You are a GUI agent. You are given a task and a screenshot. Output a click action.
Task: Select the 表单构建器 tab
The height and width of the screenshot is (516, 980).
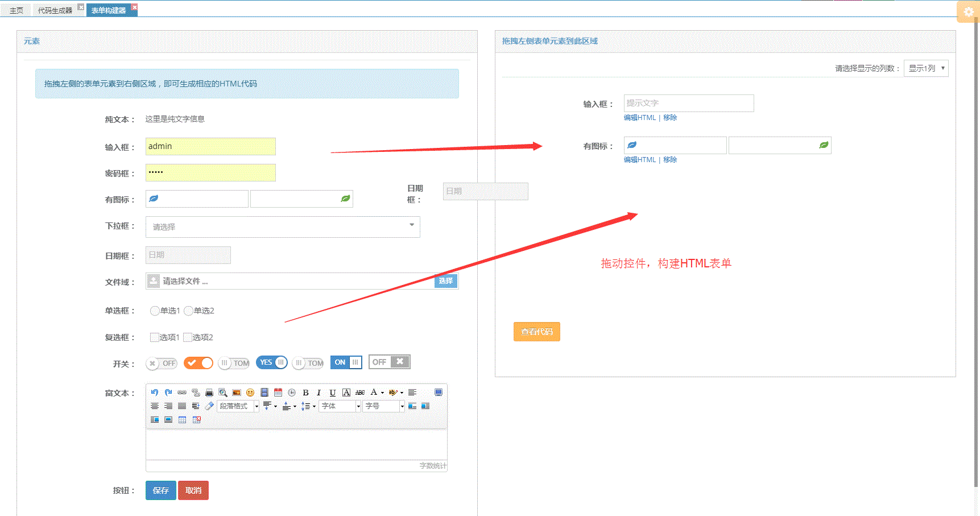[x=109, y=10]
